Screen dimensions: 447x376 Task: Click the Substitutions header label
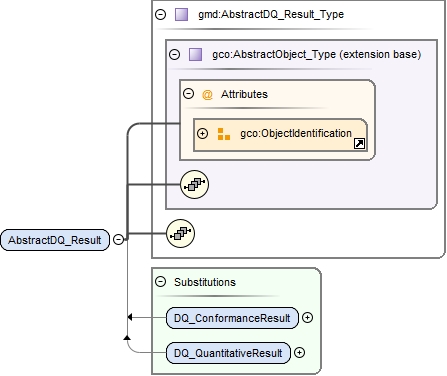pos(205,282)
